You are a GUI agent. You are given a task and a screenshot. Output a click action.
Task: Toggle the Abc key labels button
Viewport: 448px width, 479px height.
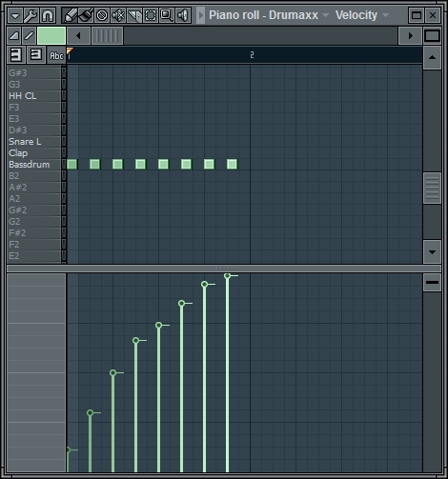(56, 55)
